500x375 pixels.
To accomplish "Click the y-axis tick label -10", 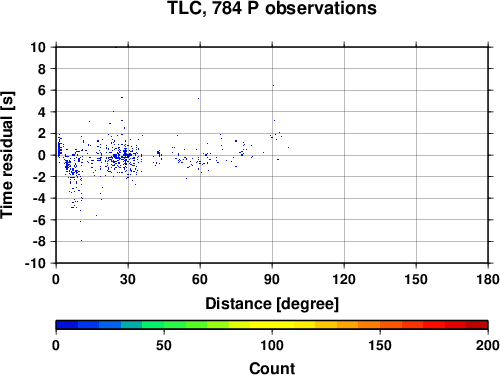I will [35, 263].
